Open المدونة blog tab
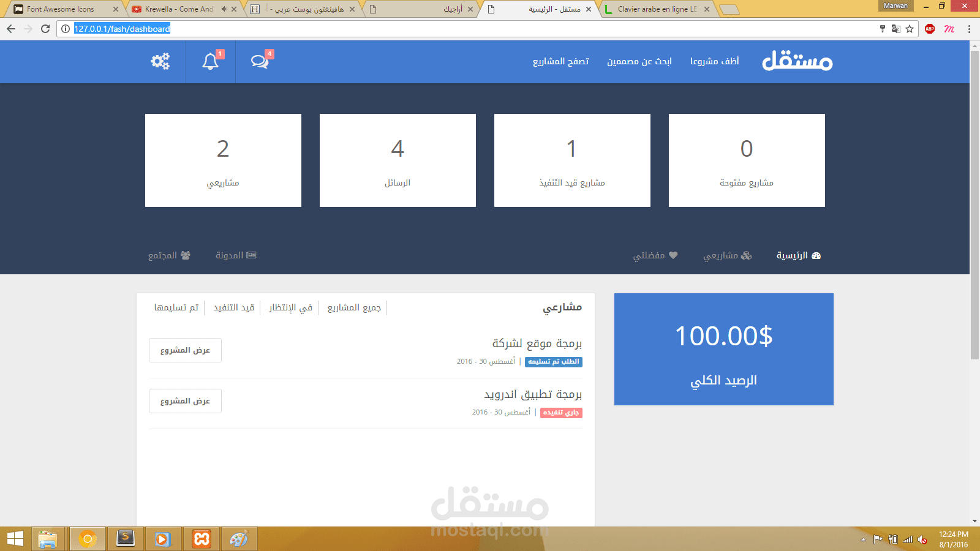 (x=236, y=255)
